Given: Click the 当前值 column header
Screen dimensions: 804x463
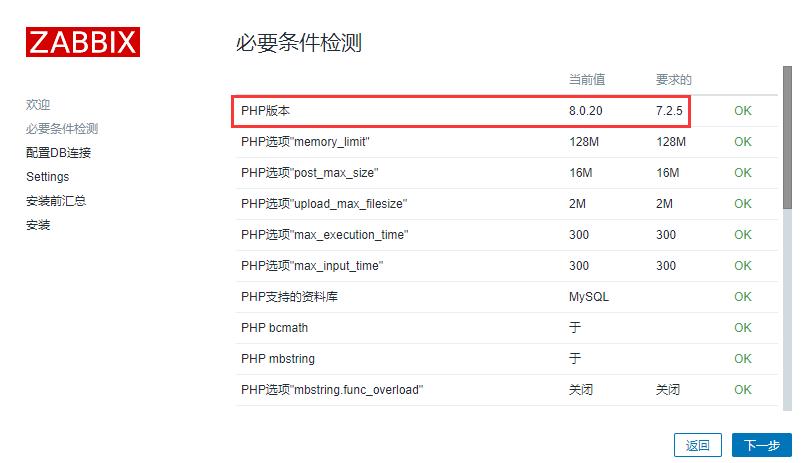Looking at the screenshot, I should 587,79.
